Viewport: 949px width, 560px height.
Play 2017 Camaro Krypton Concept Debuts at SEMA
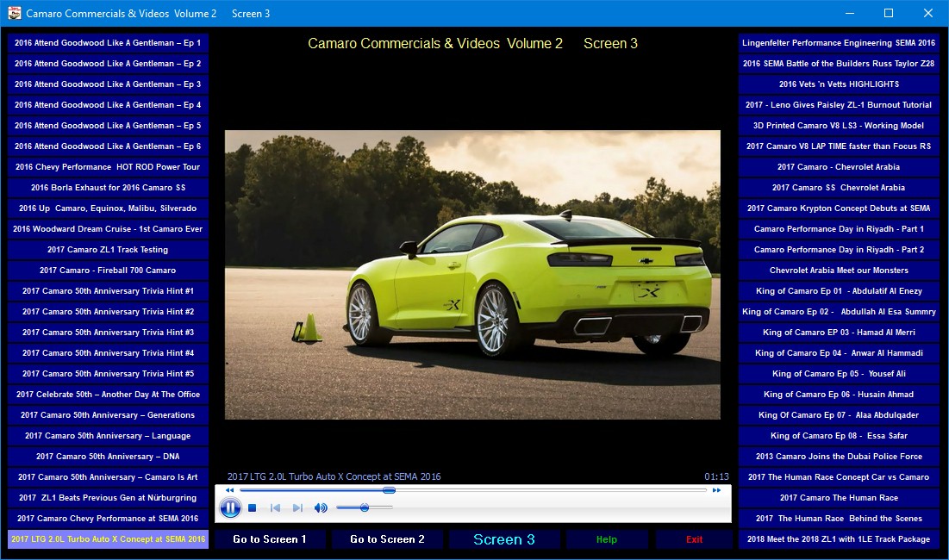pyautogui.click(x=839, y=208)
